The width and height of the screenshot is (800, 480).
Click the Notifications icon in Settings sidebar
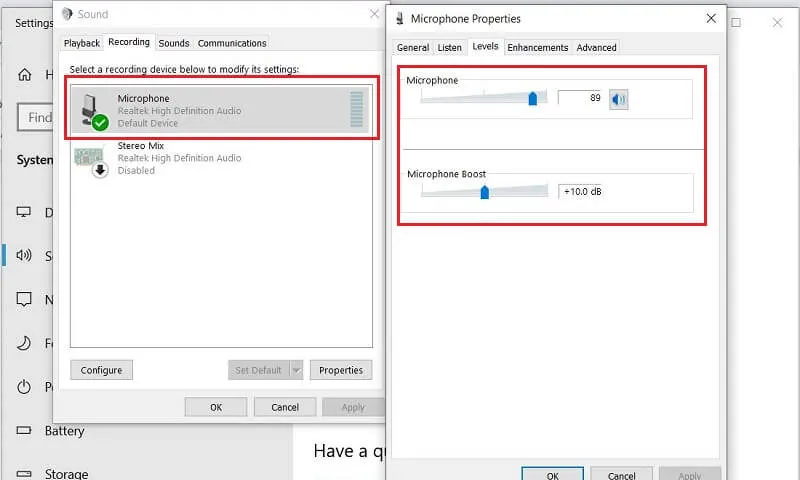point(24,299)
